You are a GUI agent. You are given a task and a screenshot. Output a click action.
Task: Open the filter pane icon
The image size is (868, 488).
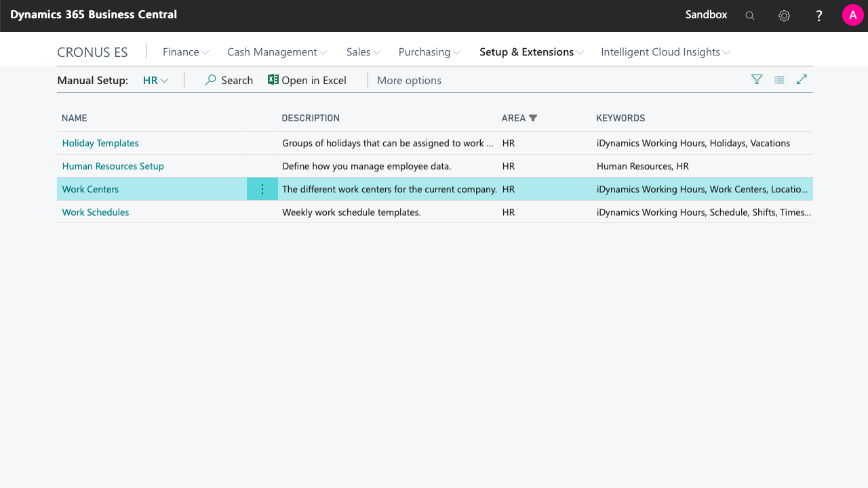(757, 79)
